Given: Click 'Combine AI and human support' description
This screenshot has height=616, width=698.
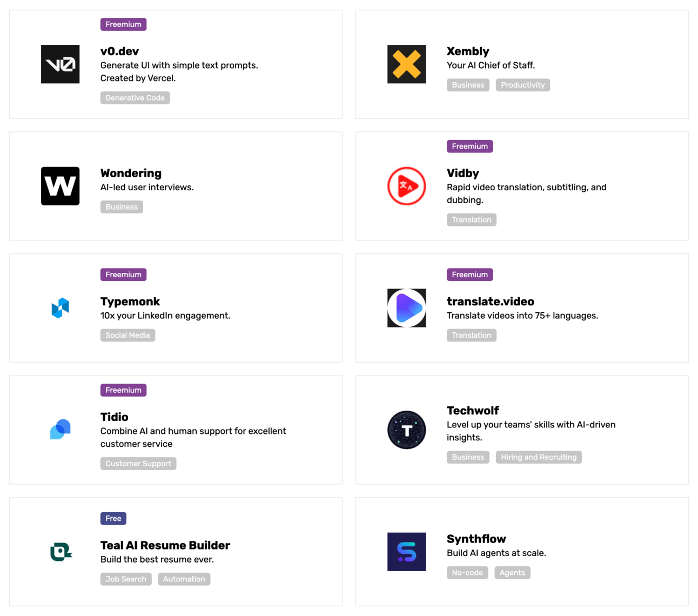Looking at the screenshot, I should point(193,437).
